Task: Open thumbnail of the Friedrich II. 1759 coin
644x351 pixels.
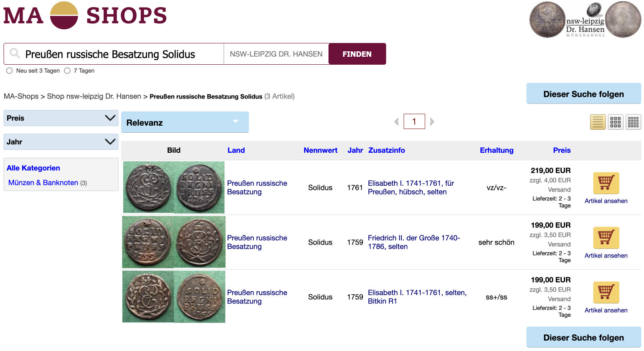Action: (x=174, y=242)
